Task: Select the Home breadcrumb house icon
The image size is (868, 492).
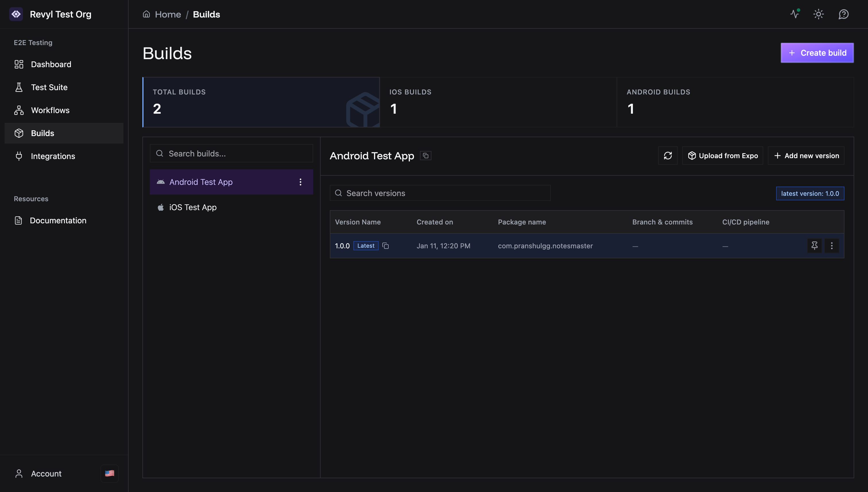Action: pyautogui.click(x=146, y=14)
